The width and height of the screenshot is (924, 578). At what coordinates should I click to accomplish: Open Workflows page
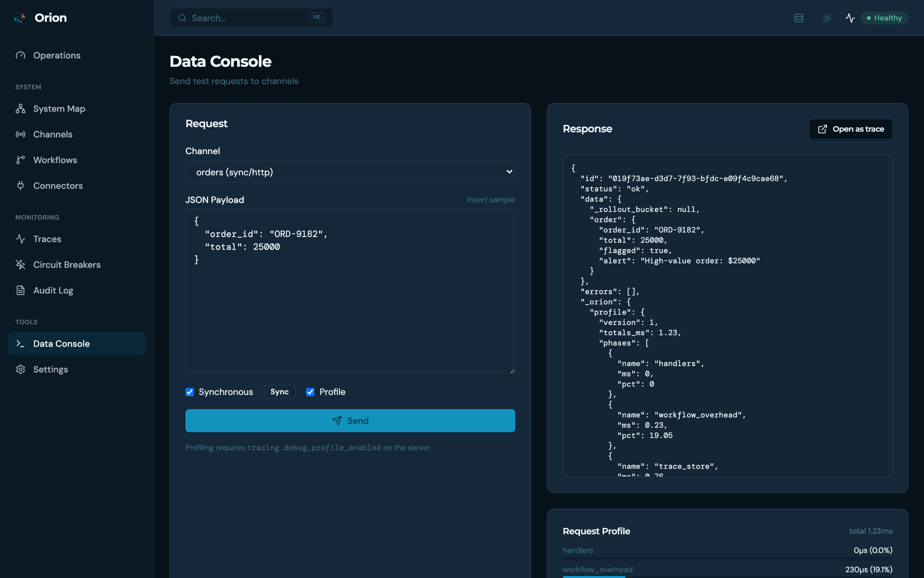click(76, 160)
